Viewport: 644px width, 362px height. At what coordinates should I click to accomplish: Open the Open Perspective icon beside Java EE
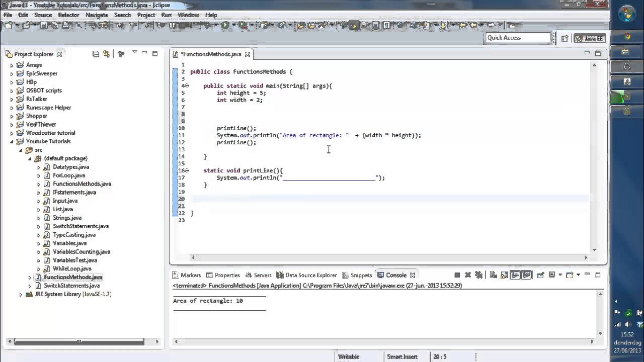(565, 38)
